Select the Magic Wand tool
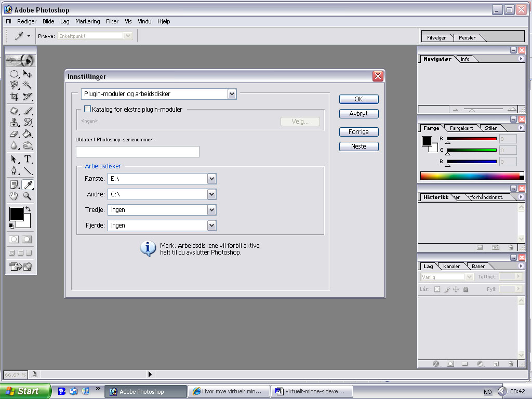Screen dimensions: 532x399 28,85
